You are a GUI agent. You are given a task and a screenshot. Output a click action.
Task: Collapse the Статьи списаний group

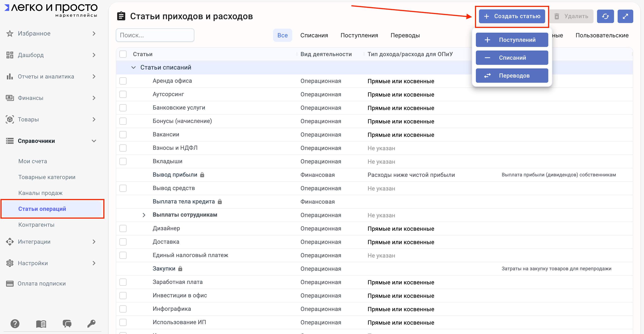coord(133,68)
